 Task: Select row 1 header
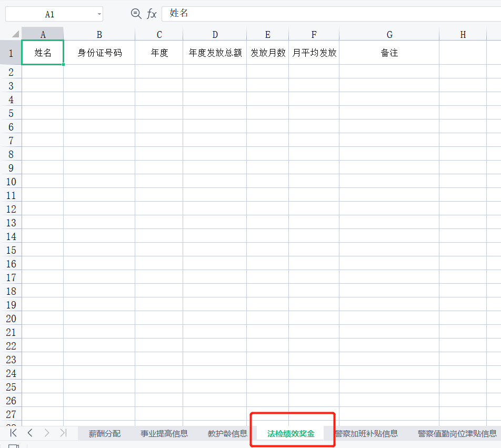[11, 53]
